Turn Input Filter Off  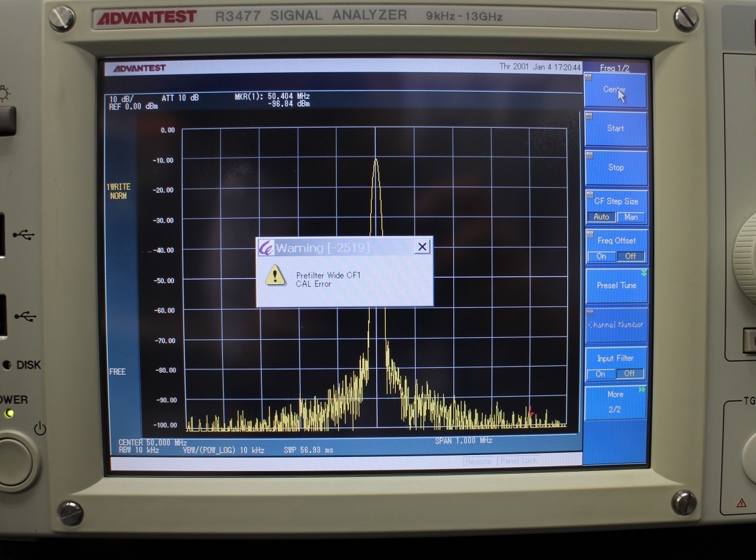(x=629, y=373)
